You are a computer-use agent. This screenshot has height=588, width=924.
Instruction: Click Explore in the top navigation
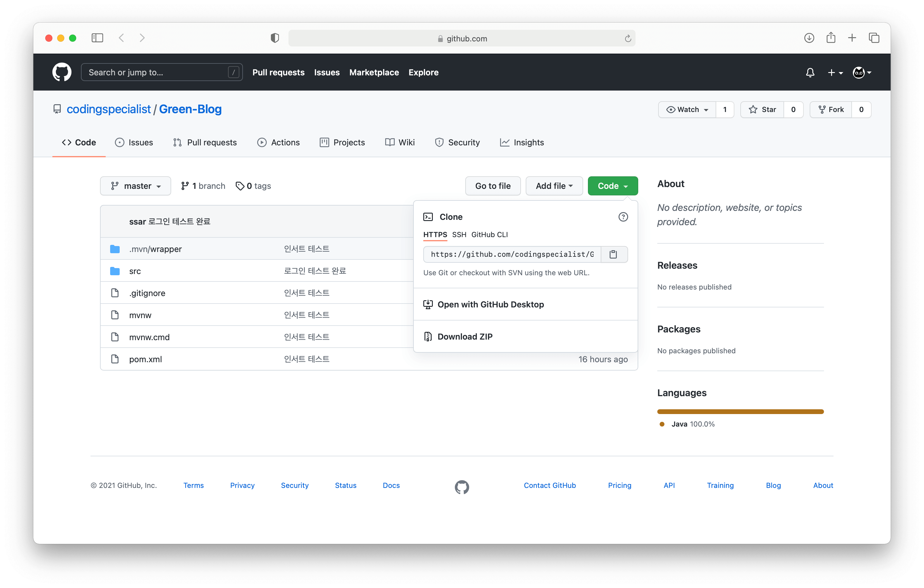(x=423, y=72)
